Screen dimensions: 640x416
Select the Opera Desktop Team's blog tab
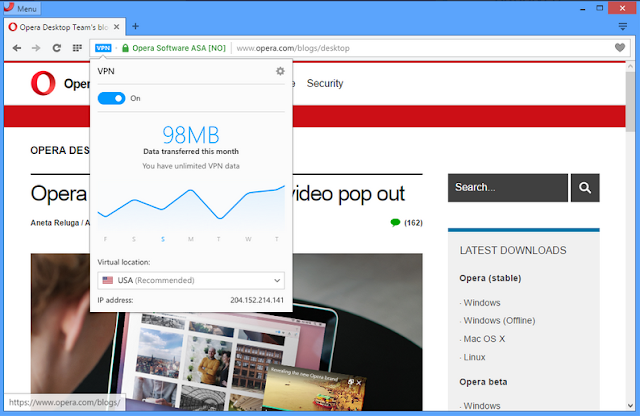(64, 27)
